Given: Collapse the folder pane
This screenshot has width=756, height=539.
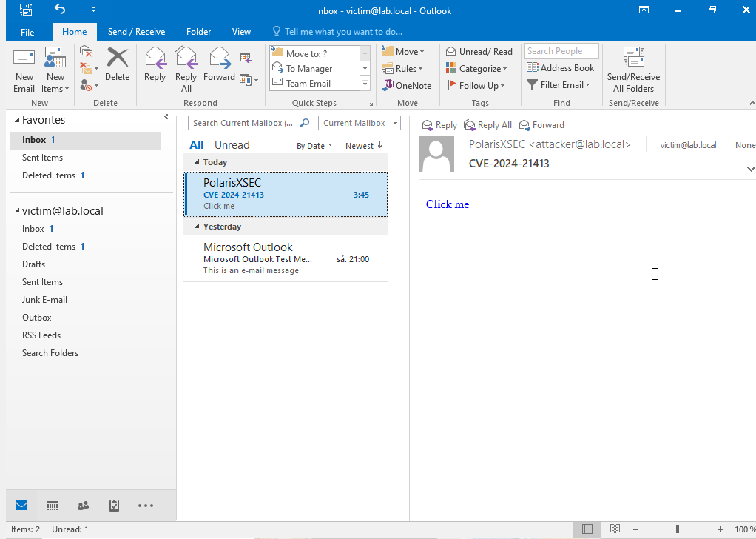Looking at the screenshot, I should pos(166,117).
